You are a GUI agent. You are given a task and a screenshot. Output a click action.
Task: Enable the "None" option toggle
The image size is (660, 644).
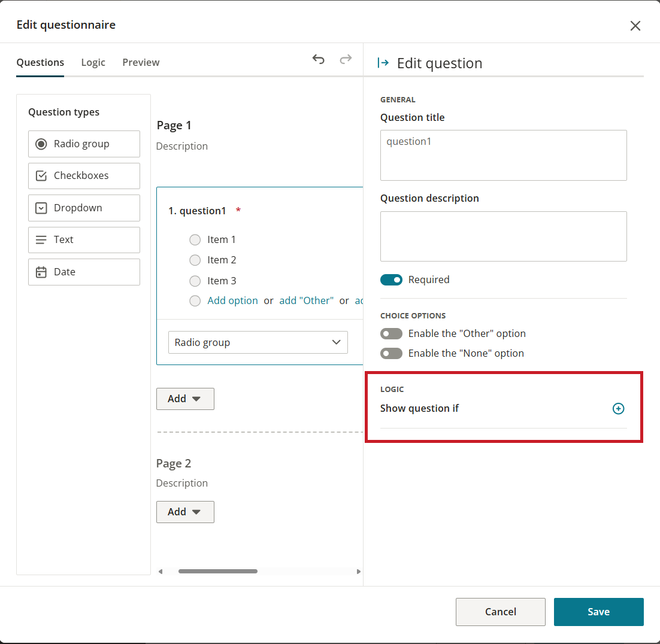point(391,353)
